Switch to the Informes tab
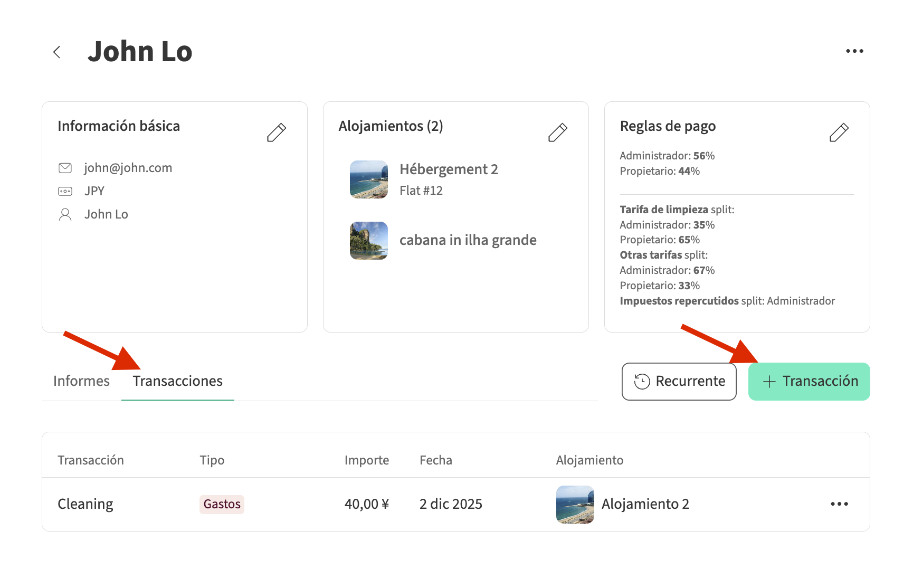Screen dimensions: 913x588 tap(81, 381)
